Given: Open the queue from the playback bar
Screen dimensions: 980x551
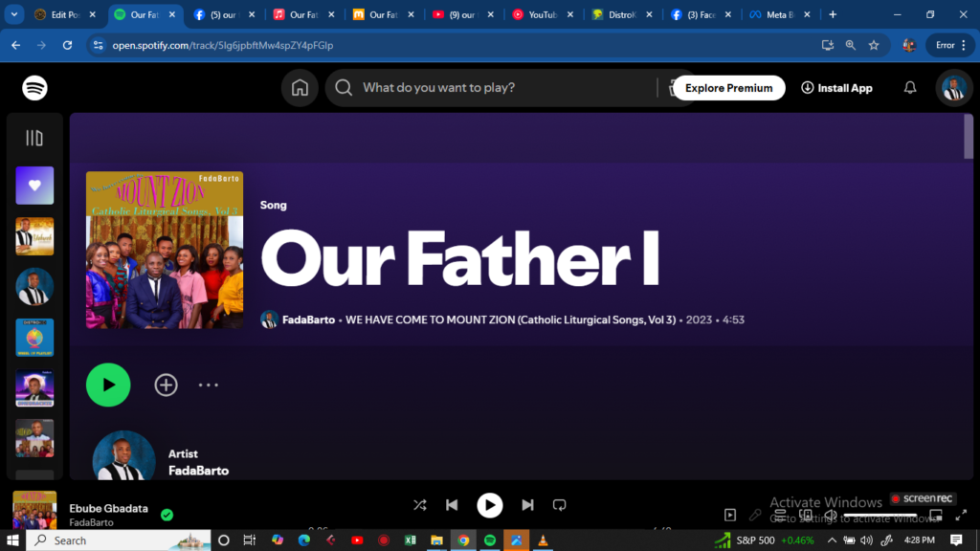Looking at the screenshot, I should click(780, 515).
